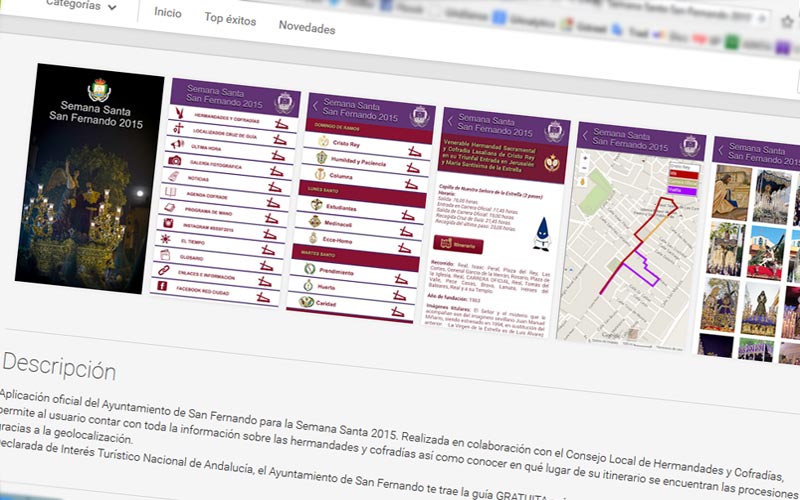Click back arrow in map screenshot
Screen dimensions: 800x500
pyautogui.click(x=585, y=135)
